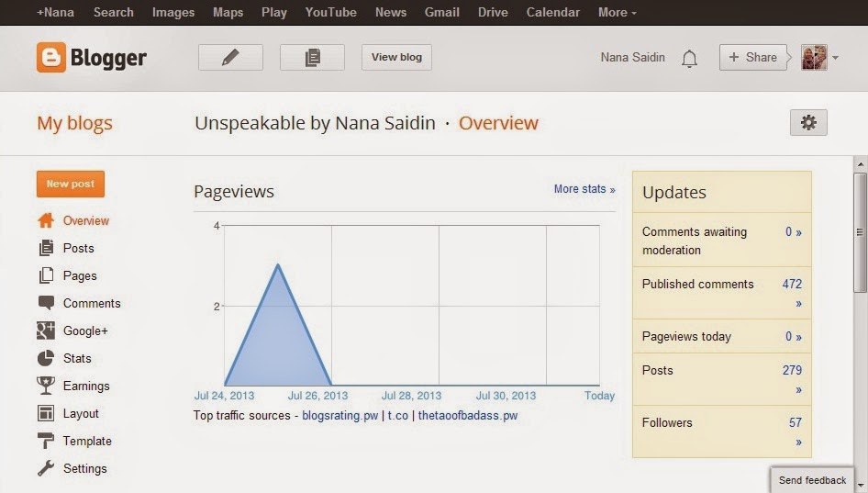Click the Pages icon in sidebar

point(46,275)
